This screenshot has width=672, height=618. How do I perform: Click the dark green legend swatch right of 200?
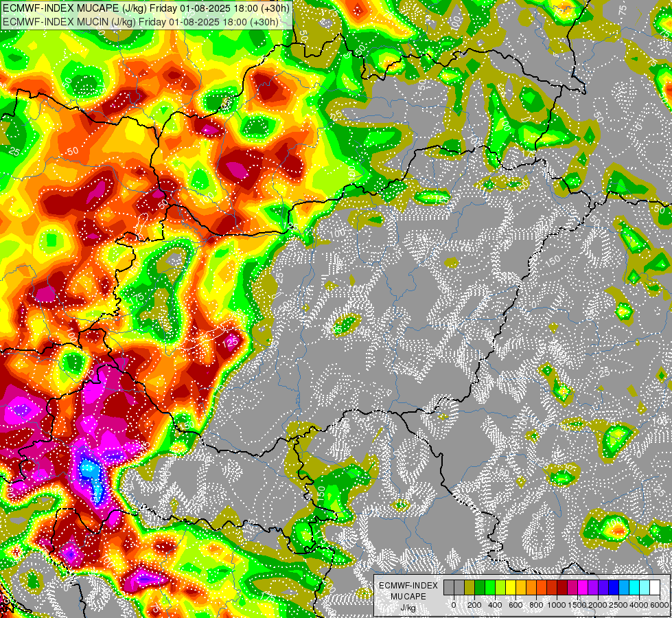tap(480, 587)
